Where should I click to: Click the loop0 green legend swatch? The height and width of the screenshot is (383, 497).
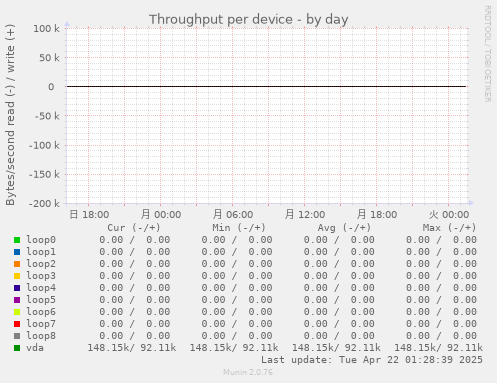click(17, 240)
